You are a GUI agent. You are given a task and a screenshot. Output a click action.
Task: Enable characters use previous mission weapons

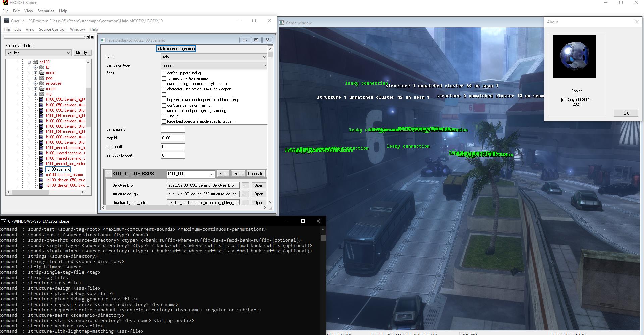[x=164, y=89]
